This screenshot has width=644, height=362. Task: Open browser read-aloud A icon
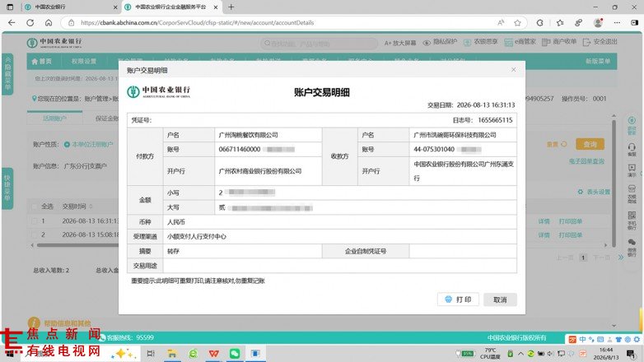pyautogui.click(x=501, y=22)
